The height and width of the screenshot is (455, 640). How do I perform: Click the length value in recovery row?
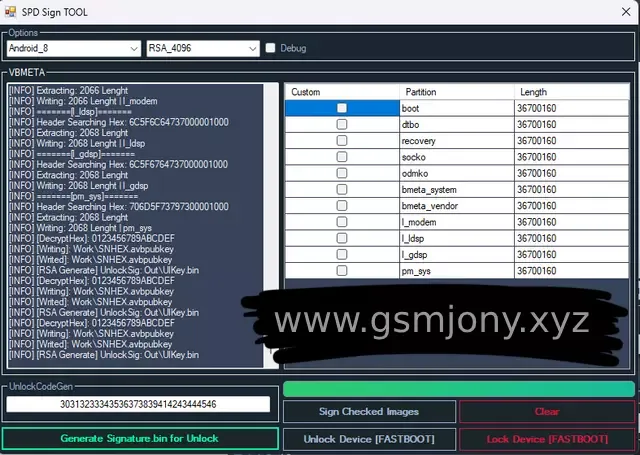click(571, 141)
